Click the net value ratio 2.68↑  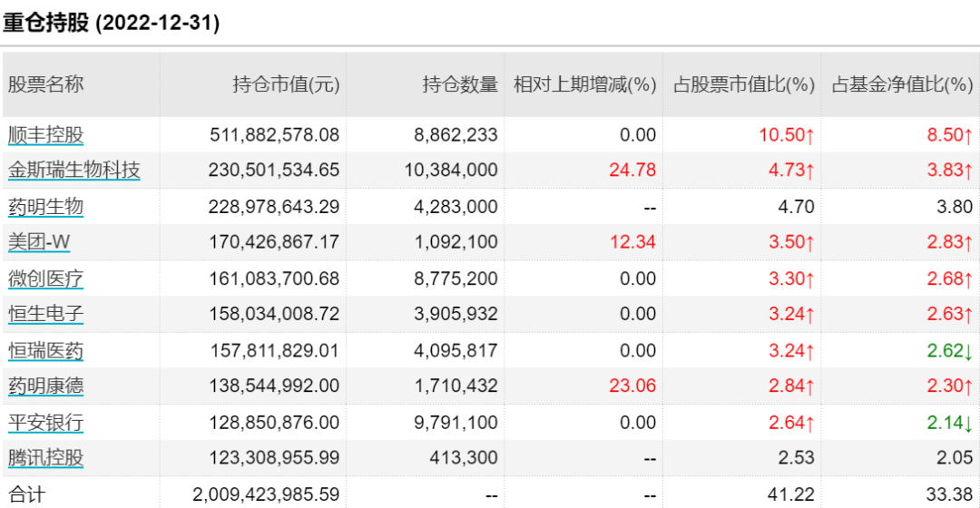[x=950, y=278]
